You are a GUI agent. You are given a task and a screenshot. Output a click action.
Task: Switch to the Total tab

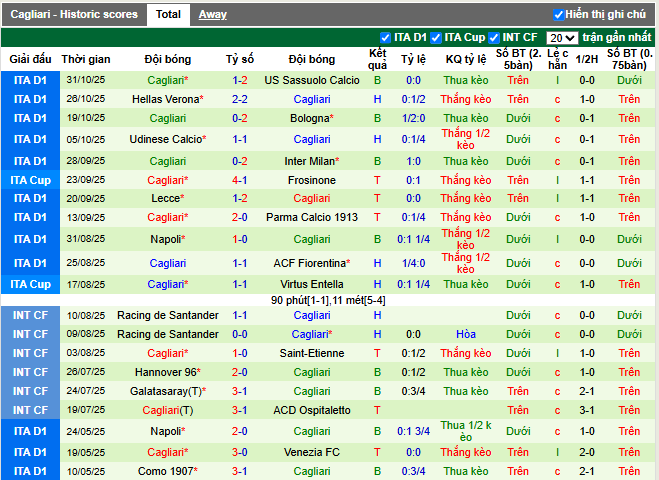(x=168, y=15)
